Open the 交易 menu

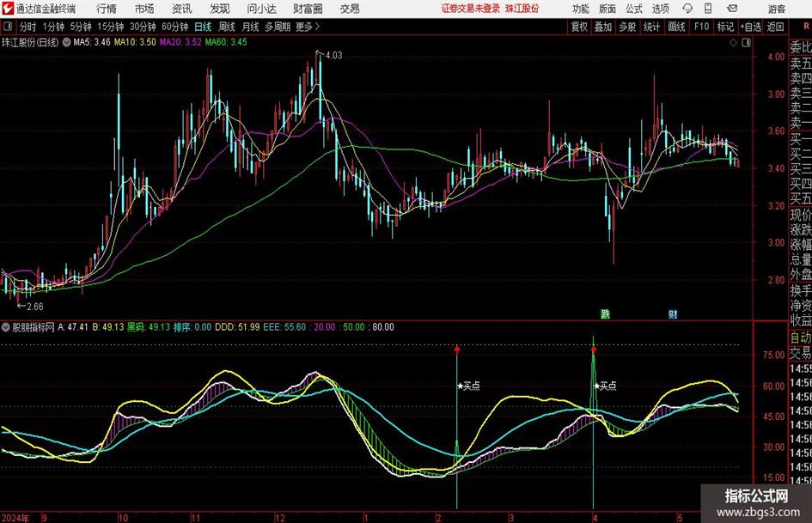(350, 9)
